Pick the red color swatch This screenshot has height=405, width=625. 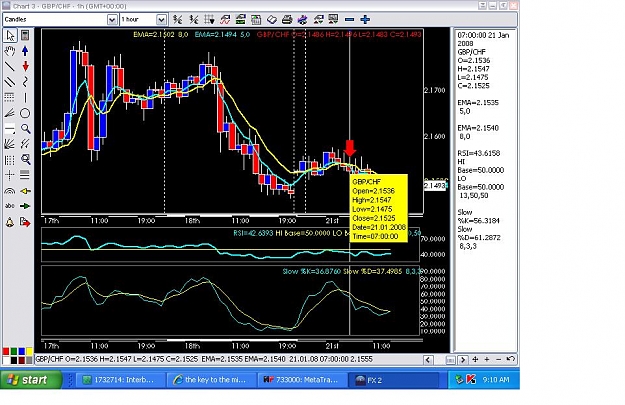pos(6,351)
